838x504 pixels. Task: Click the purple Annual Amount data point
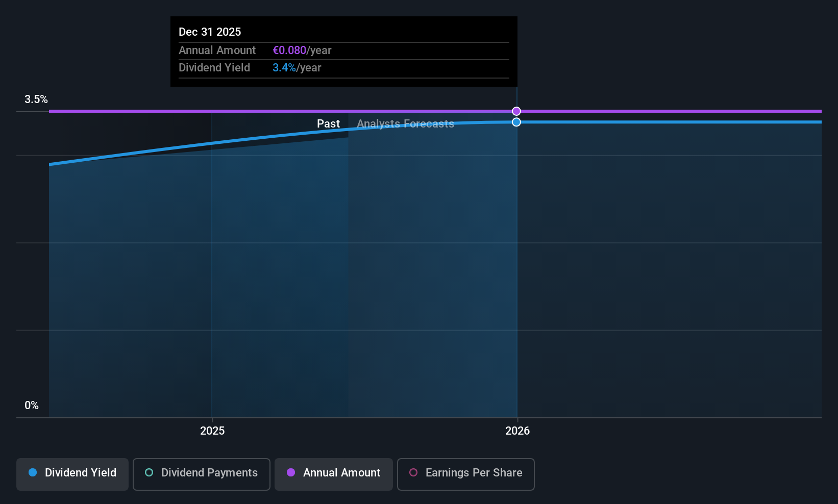[x=516, y=111]
